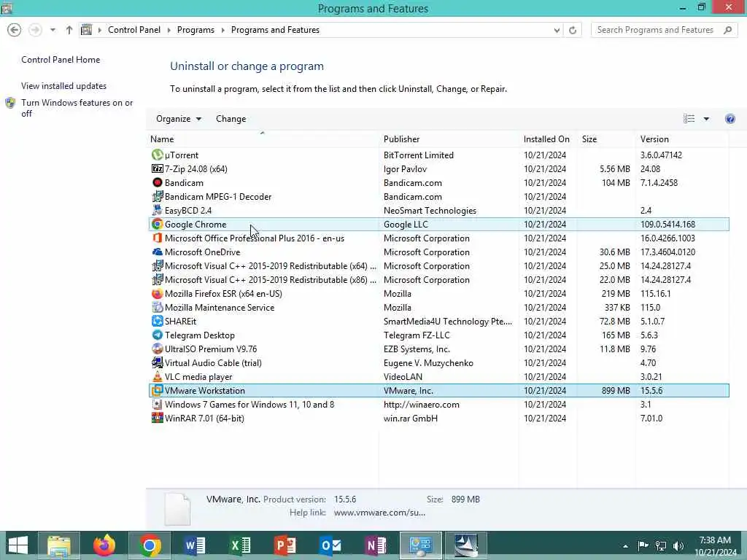Open the help question mark icon
The image size is (747, 560).
[729, 119]
